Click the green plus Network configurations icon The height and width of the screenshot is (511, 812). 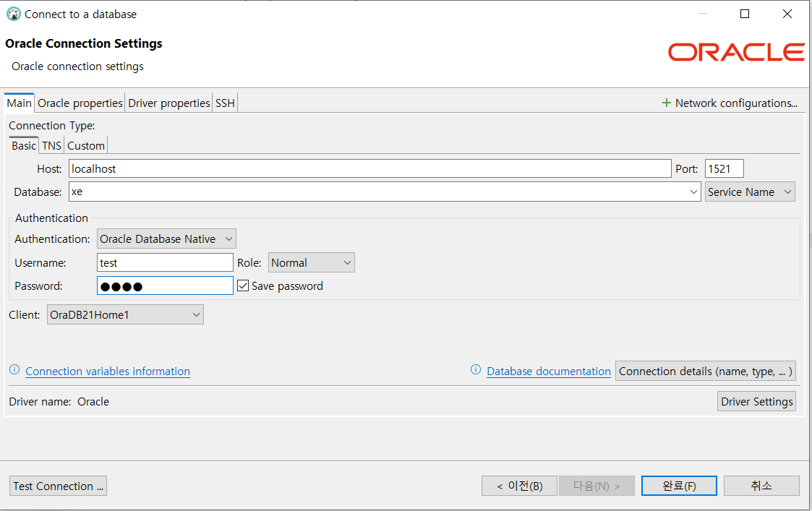667,103
